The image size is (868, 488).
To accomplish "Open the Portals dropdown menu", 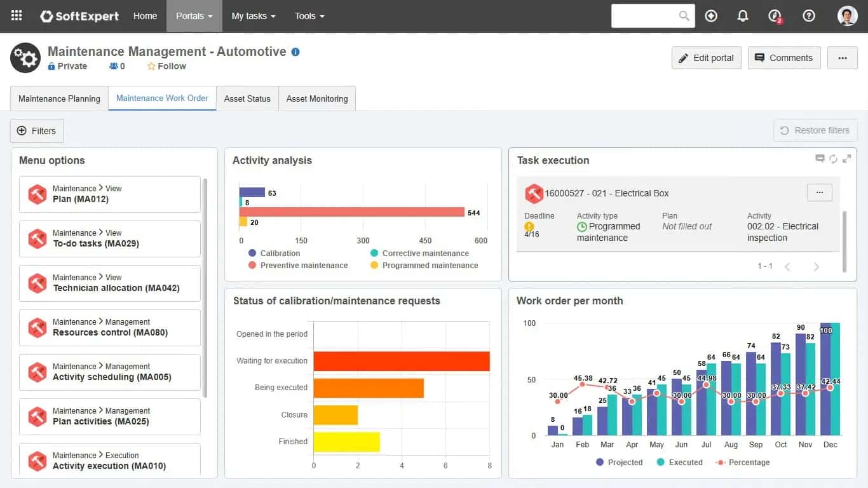I will [194, 16].
